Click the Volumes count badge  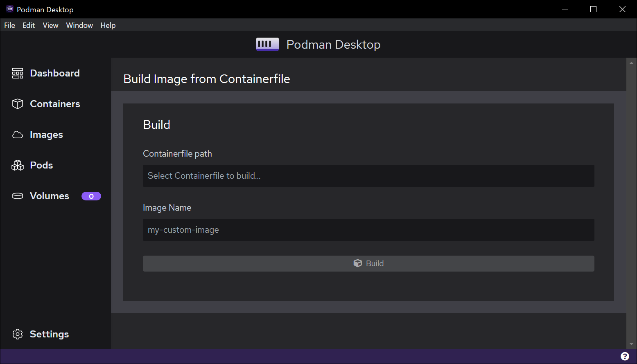[x=91, y=196]
